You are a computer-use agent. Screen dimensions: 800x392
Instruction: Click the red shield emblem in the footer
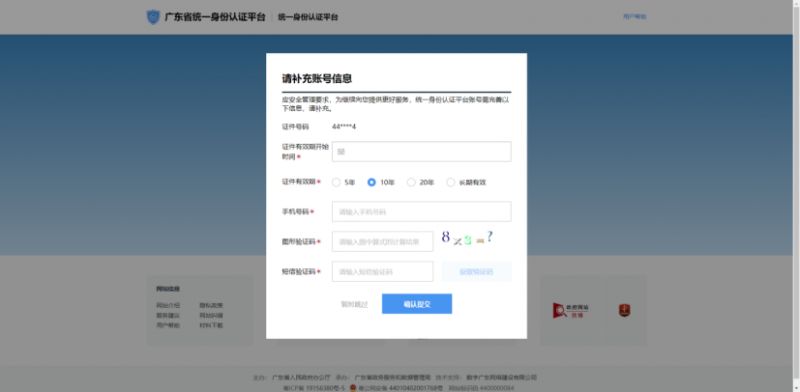tap(624, 310)
